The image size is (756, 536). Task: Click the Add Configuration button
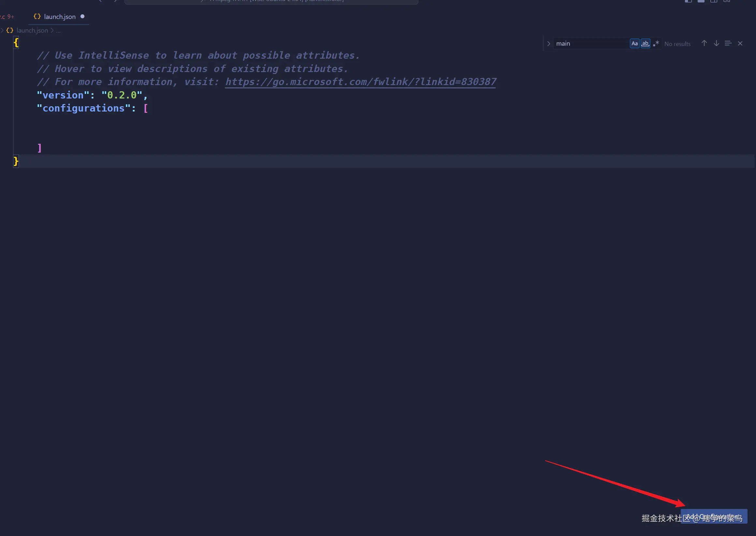pos(714,516)
